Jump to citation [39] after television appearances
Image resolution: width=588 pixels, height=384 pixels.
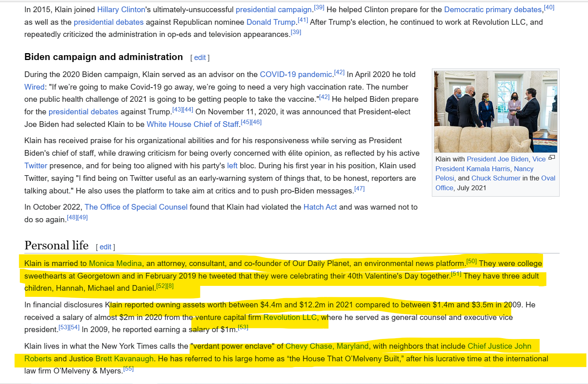296,32
